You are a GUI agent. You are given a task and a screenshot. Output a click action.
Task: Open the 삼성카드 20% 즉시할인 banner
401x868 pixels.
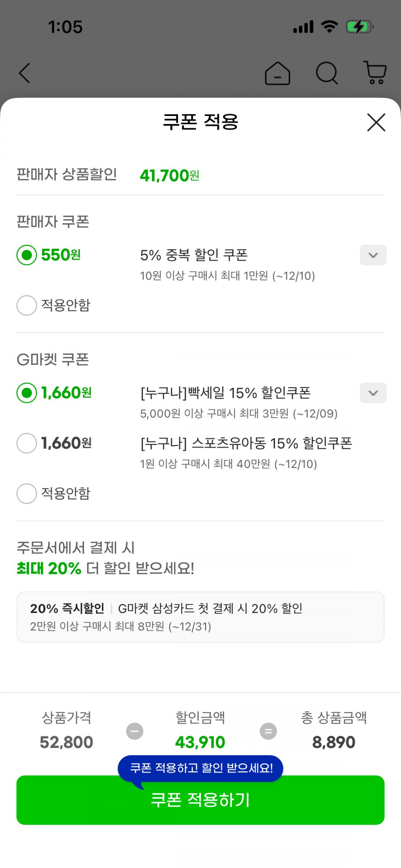click(x=200, y=617)
